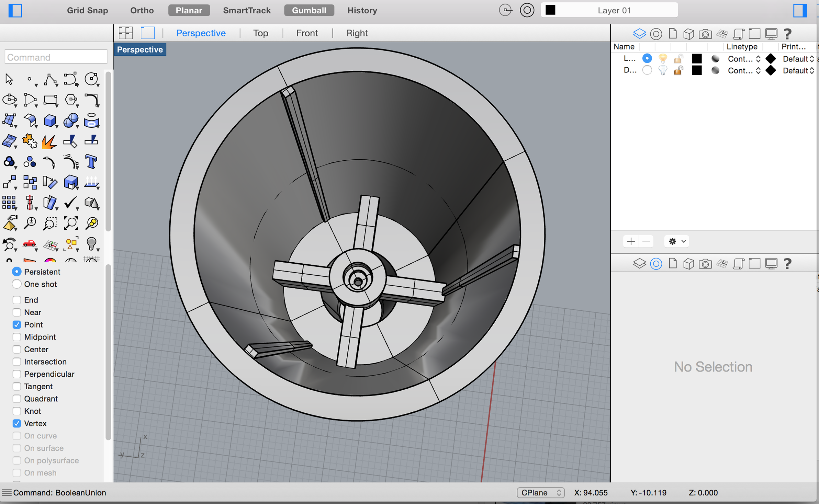Screen dimensions: 819x504
Task: Choose the Polyline tool
Action: 50,79
